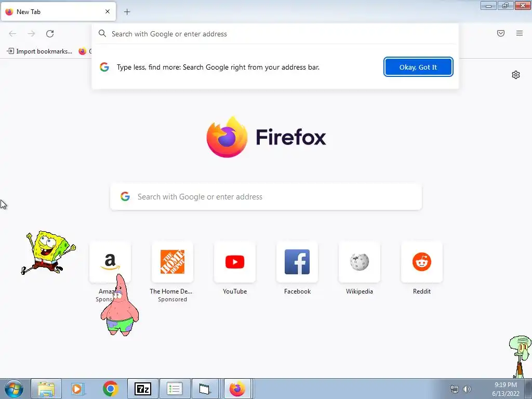Open the checklist app on taskbar
The image size is (532, 399).
pos(175,389)
